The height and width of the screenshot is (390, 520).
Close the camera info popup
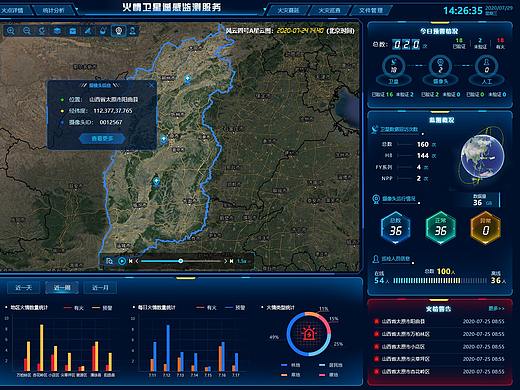152,86
